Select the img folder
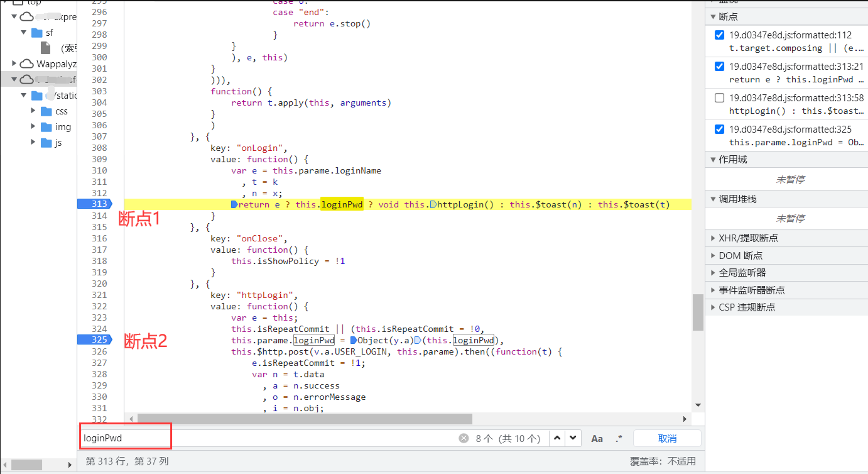The height and width of the screenshot is (474, 868). 63,127
